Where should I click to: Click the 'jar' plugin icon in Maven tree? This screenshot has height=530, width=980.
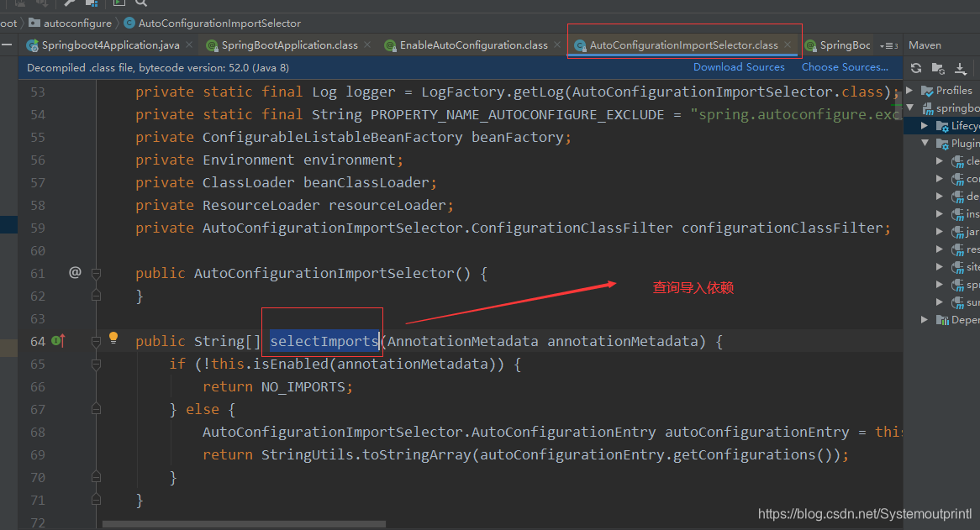tap(957, 232)
